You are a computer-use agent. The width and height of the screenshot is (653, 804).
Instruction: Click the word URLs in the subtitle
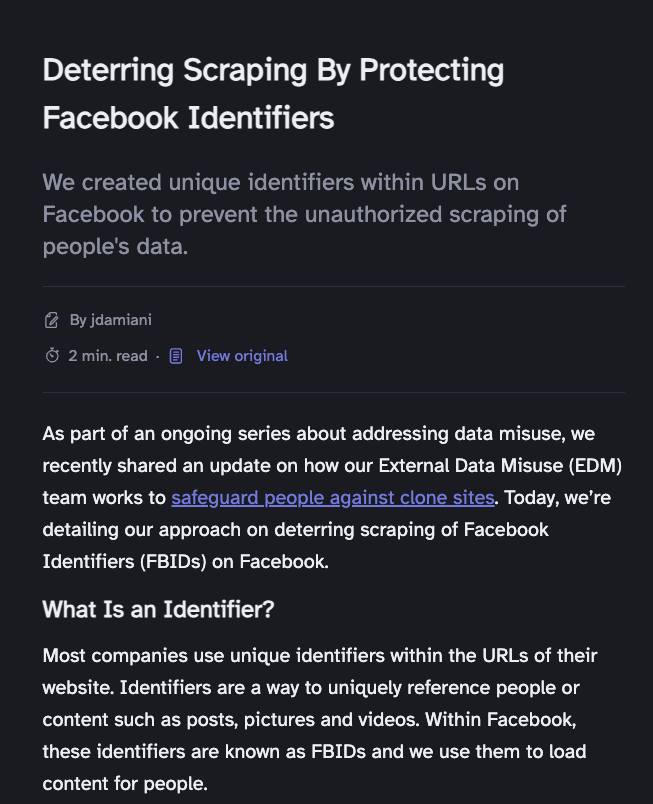pyautogui.click(x=458, y=183)
